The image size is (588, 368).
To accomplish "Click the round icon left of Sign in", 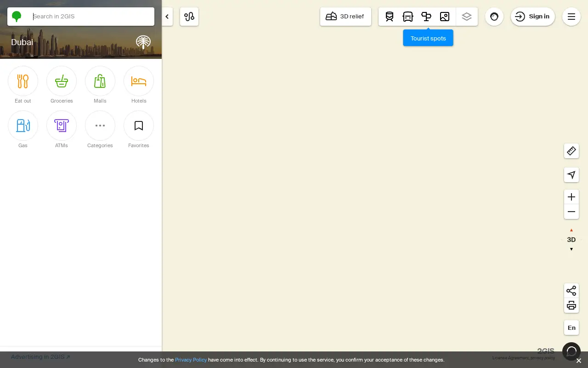I will (x=494, y=17).
